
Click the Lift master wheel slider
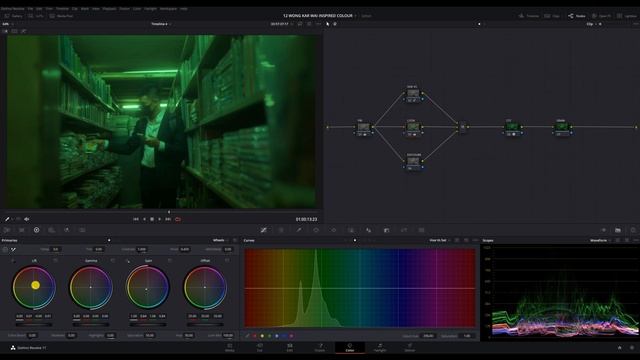tap(34, 324)
